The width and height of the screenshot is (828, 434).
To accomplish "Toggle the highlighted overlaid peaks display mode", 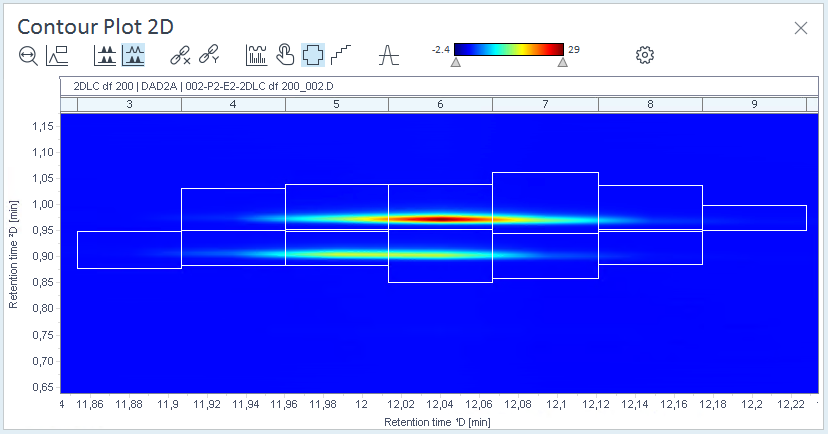I will (133, 55).
